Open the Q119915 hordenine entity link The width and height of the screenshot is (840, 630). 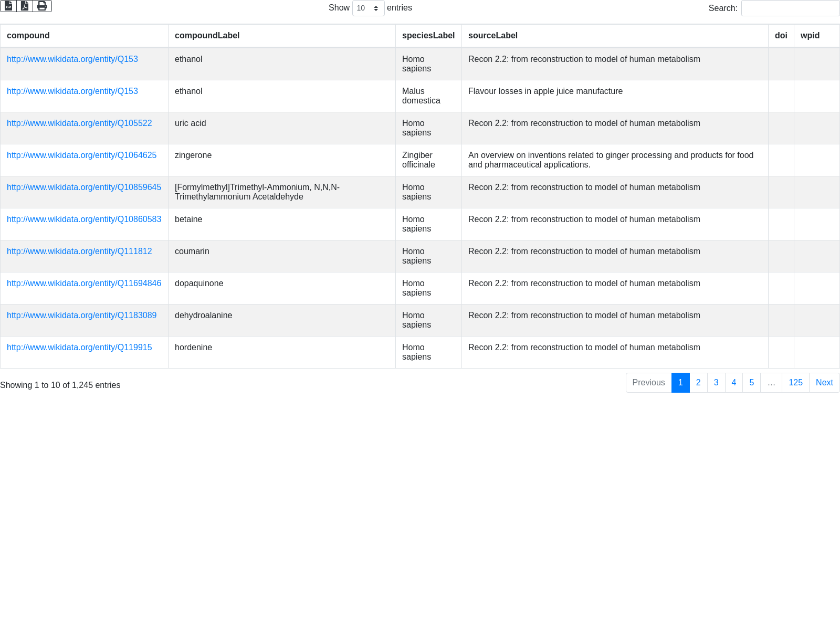pos(79,348)
